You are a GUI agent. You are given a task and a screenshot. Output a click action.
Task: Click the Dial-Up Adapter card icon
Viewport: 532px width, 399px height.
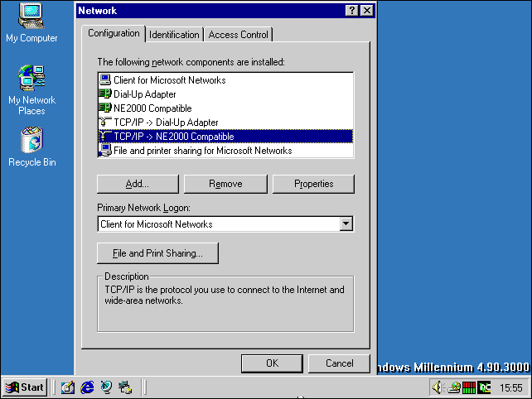tap(105, 94)
